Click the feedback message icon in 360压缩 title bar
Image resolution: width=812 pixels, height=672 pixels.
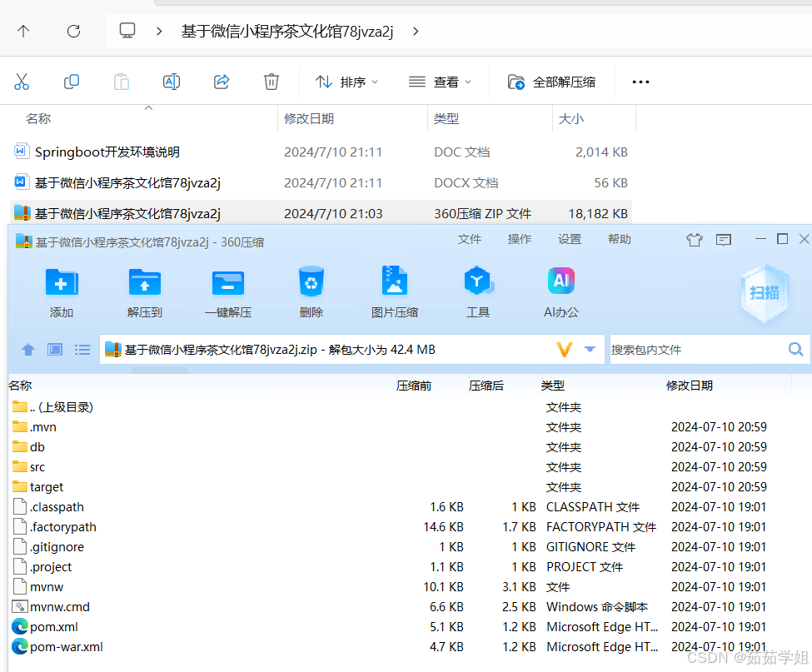(724, 239)
